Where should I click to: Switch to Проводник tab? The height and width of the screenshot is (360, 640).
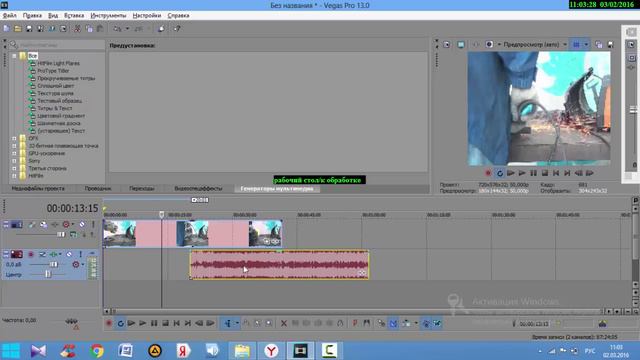[98, 189]
